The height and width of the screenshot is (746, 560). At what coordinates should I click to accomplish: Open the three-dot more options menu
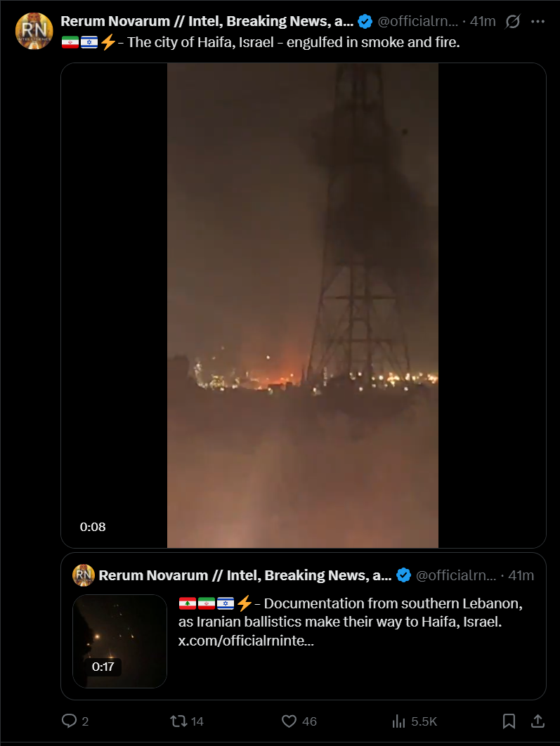pyautogui.click(x=538, y=21)
